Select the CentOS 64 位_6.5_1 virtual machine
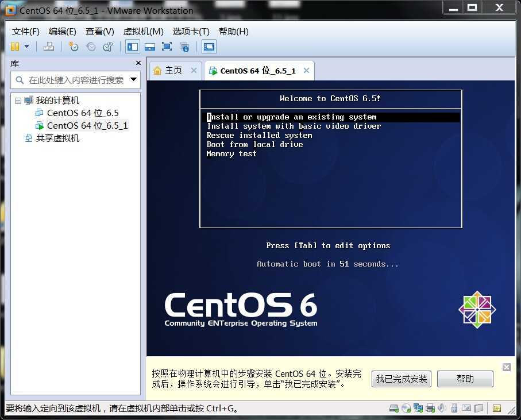This screenshot has height=420, width=521. tap(87, 126)
